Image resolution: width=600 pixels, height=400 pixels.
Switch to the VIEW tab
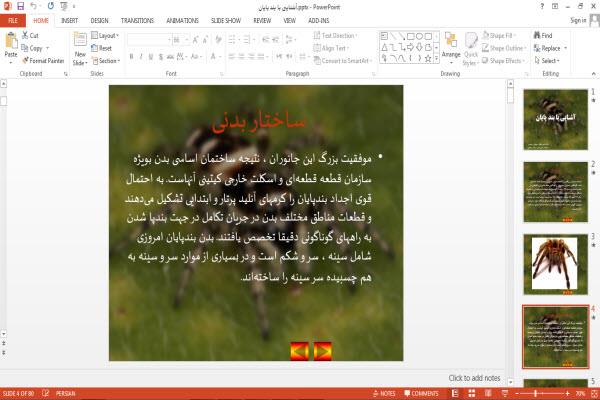pos(289,21)
